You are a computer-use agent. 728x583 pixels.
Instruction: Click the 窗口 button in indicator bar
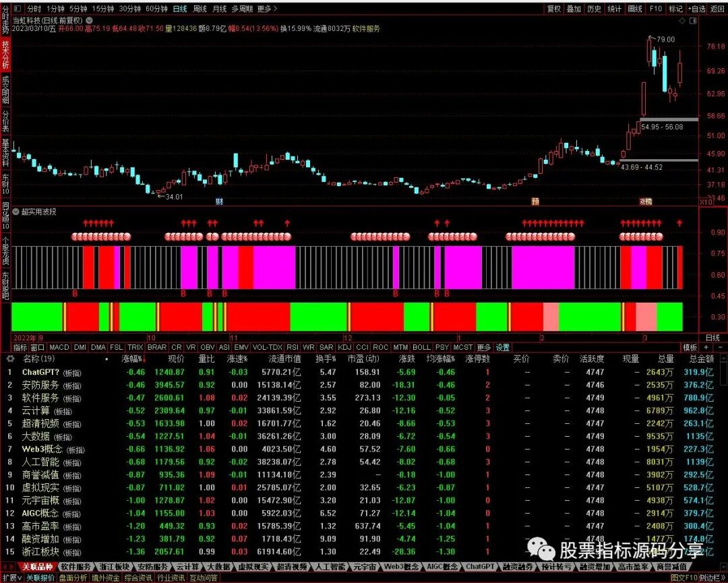tap(37, 347)
